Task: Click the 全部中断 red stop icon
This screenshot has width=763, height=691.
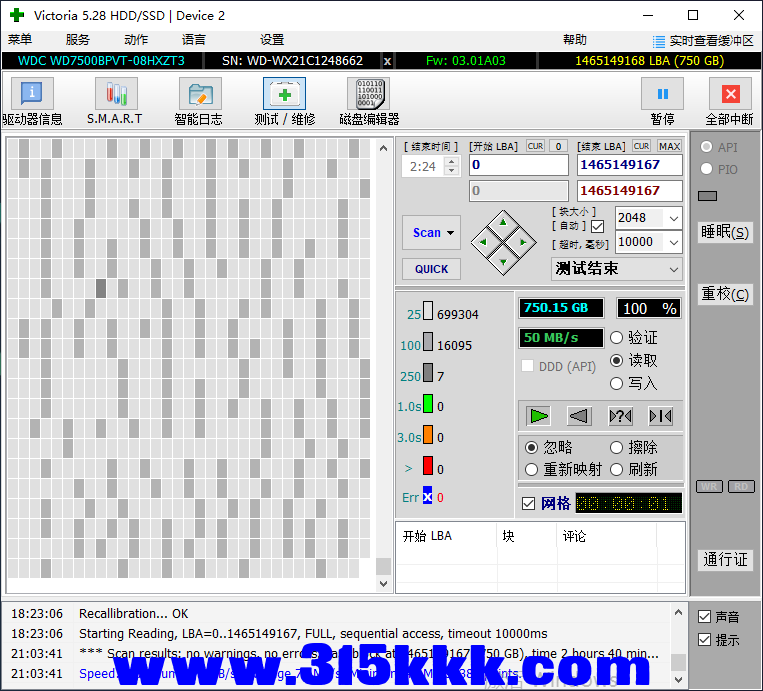Action: (729, 95)
